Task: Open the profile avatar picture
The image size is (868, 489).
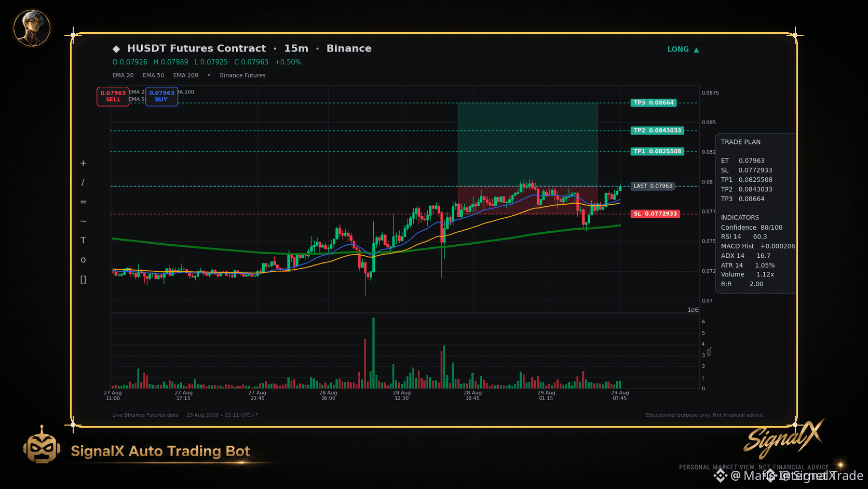Action: coord(32,28)
